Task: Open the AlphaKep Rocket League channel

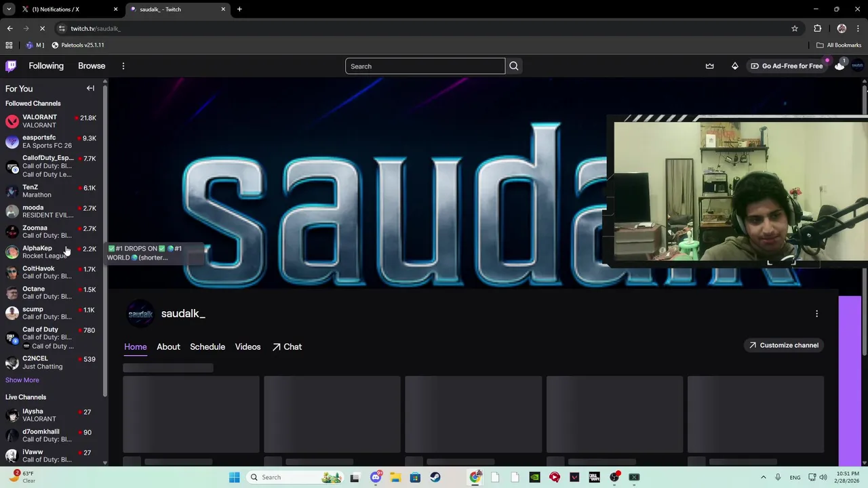Action: (x=51, y=252)
